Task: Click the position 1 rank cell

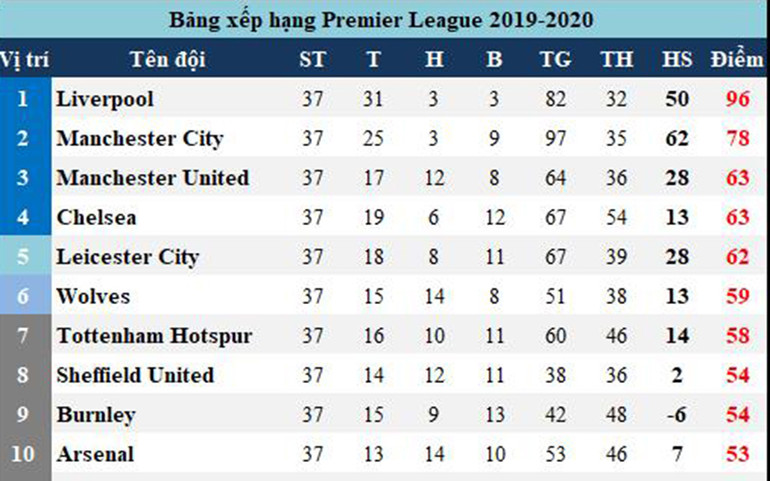Action: click(x=23, y=99)
